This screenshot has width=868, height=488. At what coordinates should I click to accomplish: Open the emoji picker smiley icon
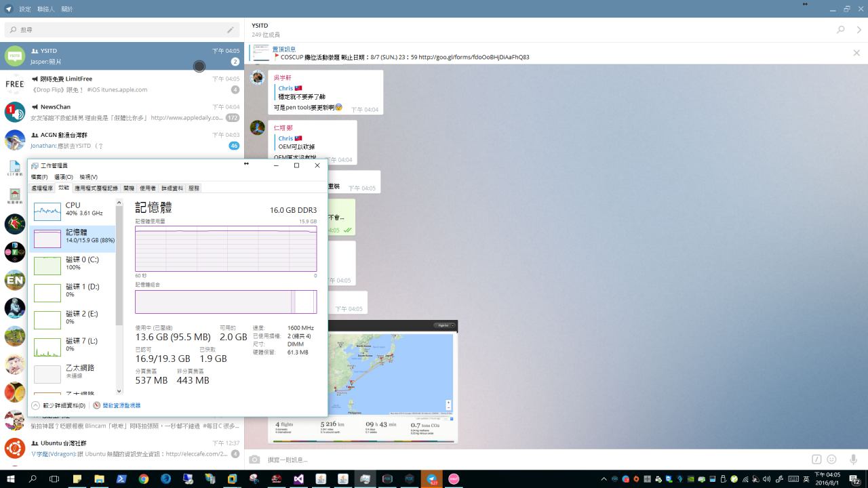[x=831, y=460]
